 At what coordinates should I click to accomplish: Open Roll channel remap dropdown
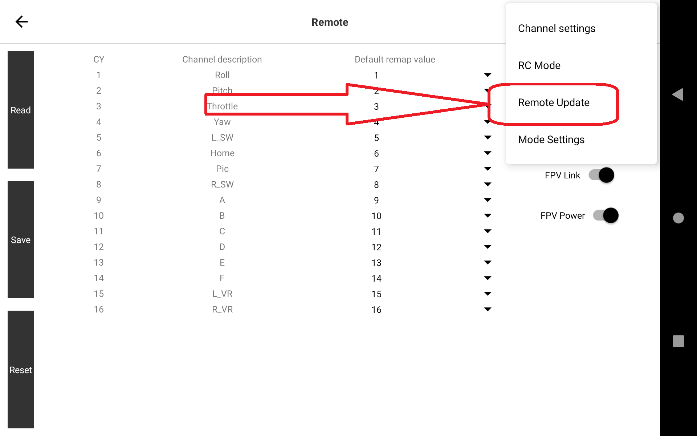click(487, 75)
